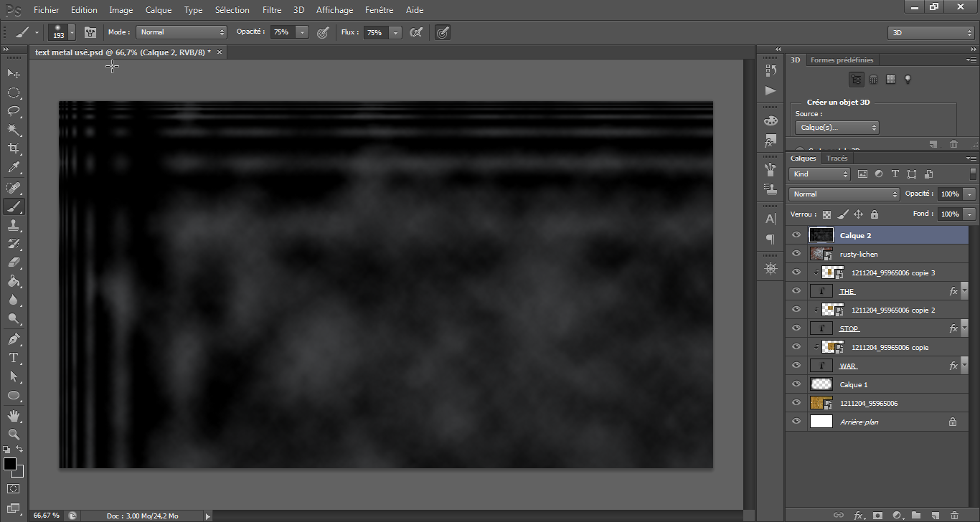The image size is (980, 522).
Task: Open the Fichier menu
Action: [47, 10]
